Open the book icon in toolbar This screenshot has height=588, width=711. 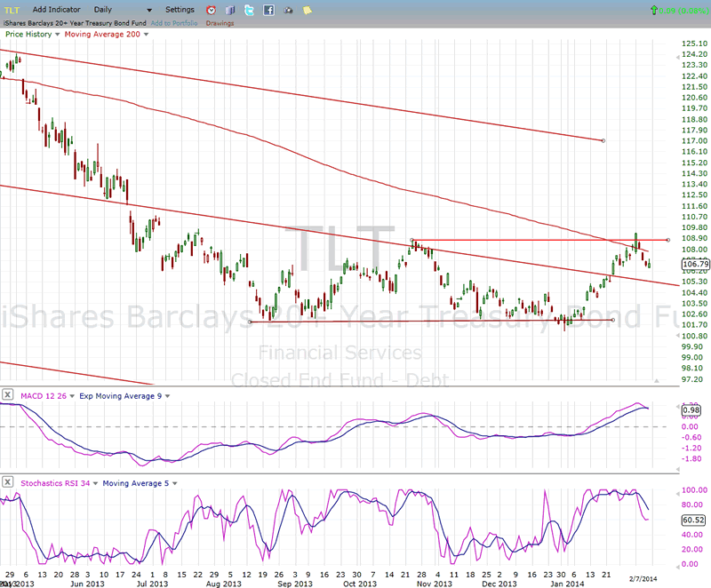point(229,10)
